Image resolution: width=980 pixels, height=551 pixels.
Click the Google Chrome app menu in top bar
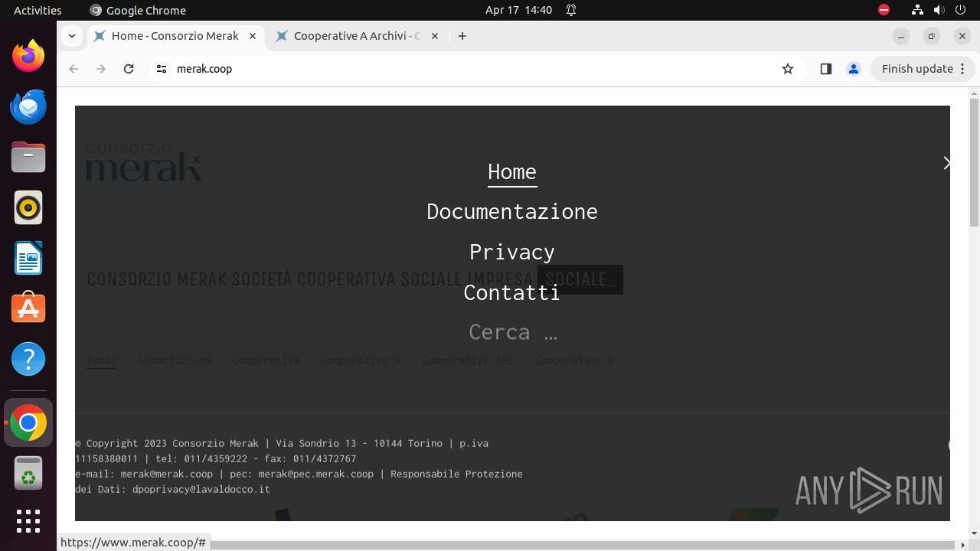pos(138,10)
